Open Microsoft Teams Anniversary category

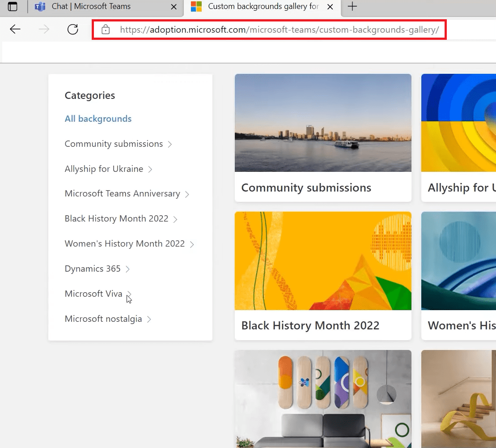pyautogui.click(x=123, y=193)
